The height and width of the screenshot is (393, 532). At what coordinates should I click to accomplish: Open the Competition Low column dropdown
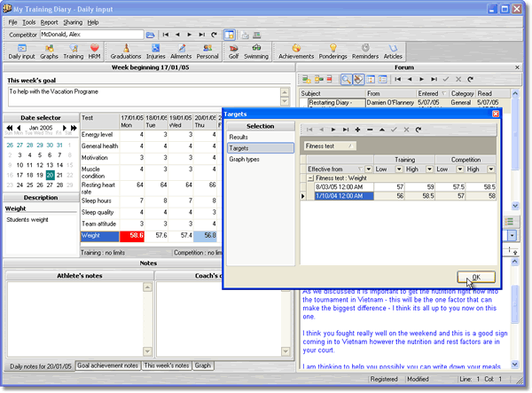[x=459, y=169]
